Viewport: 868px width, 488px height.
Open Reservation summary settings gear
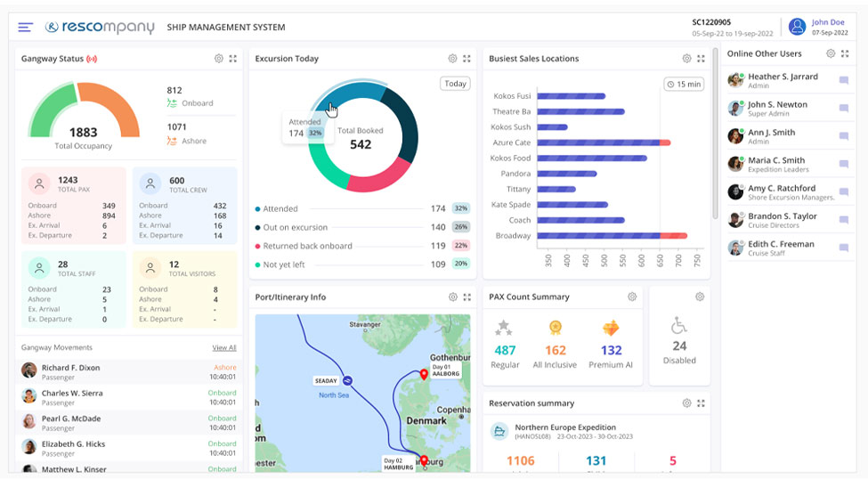pos(686,403)
